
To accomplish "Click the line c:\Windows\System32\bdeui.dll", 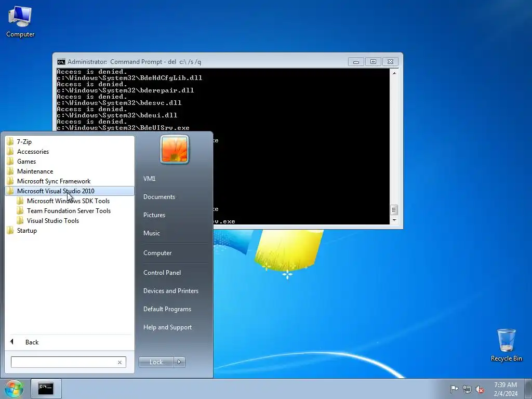I will coord(117,115).
